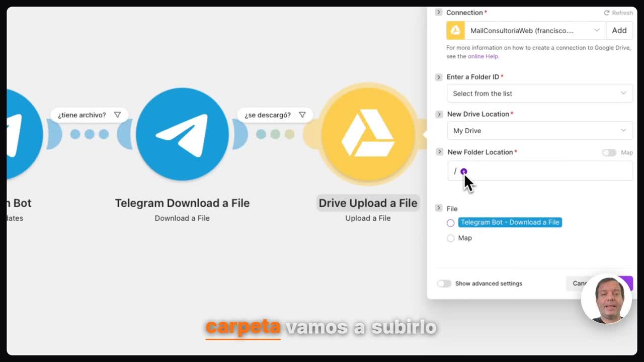Viewport: 644px width, 362px height.
Task: Open the 'Select from the list' Folder ID dropdown
Action: [539, 94]
